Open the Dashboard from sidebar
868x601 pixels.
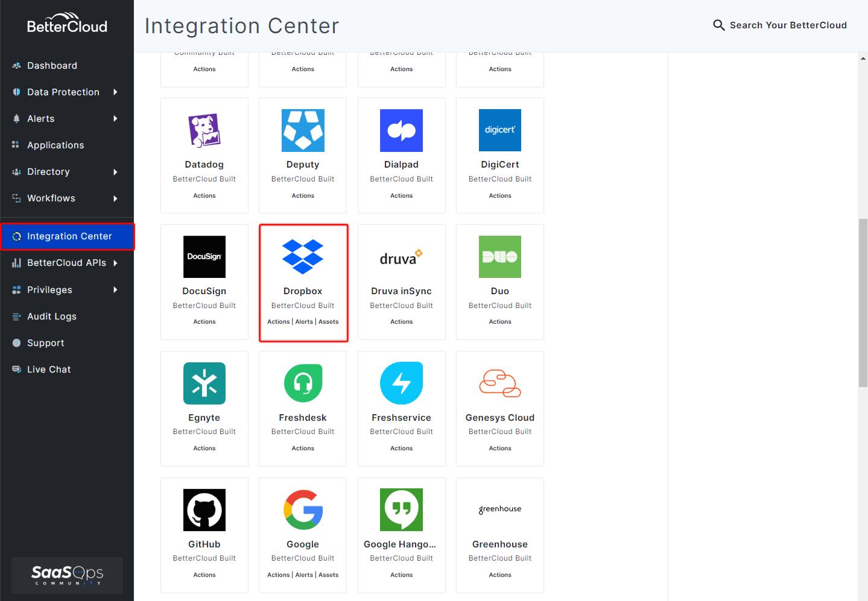(x=52, y=65)
